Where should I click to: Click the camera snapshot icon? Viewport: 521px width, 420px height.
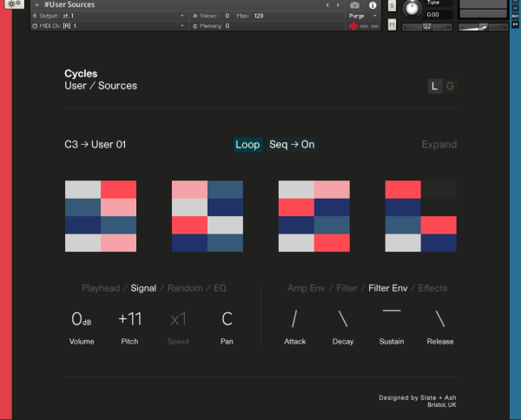pos(354,5)
